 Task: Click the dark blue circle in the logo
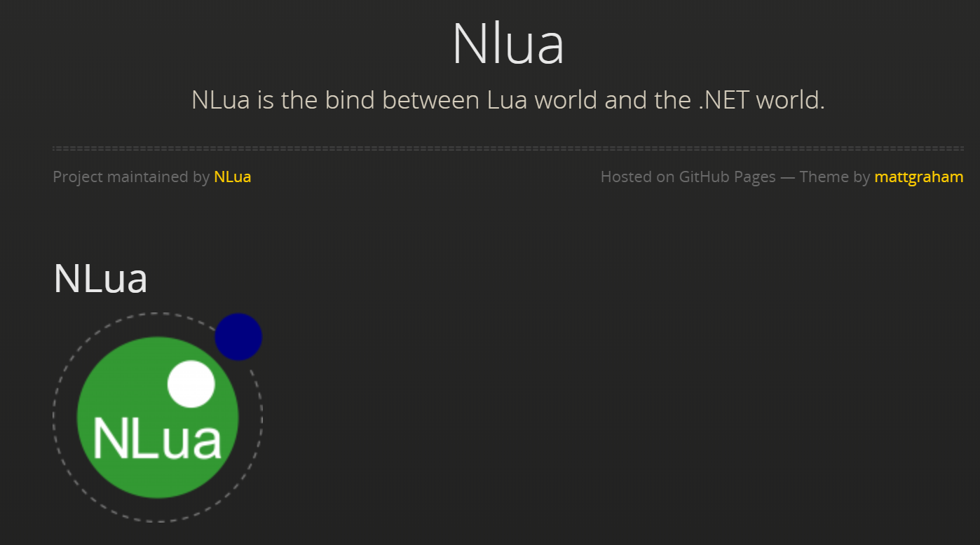[238, 337]
